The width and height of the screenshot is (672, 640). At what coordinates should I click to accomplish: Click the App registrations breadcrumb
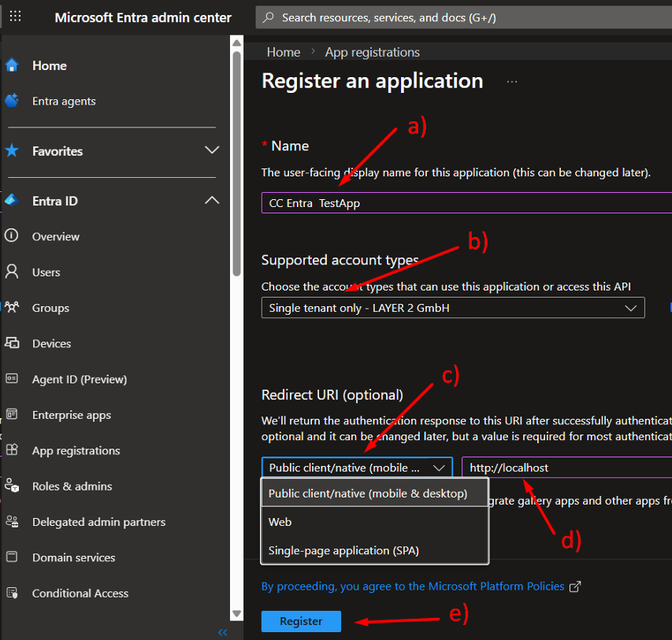tap(373, 52)
